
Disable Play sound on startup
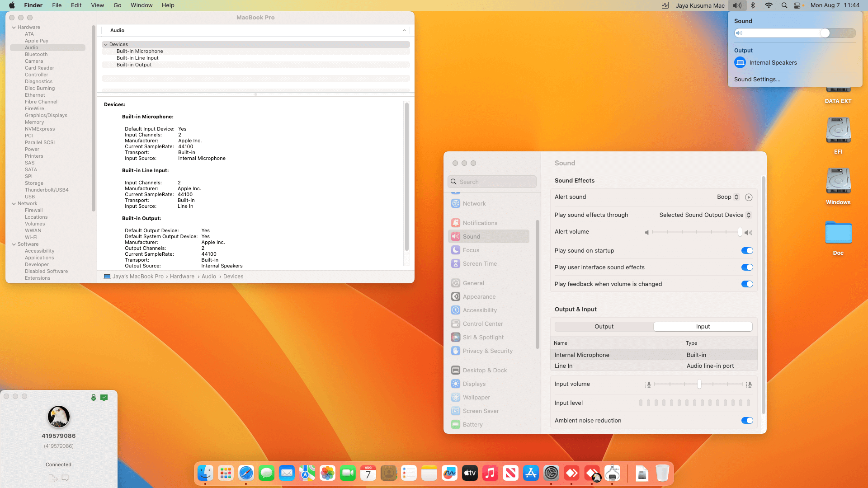click(x=747, y=251)
